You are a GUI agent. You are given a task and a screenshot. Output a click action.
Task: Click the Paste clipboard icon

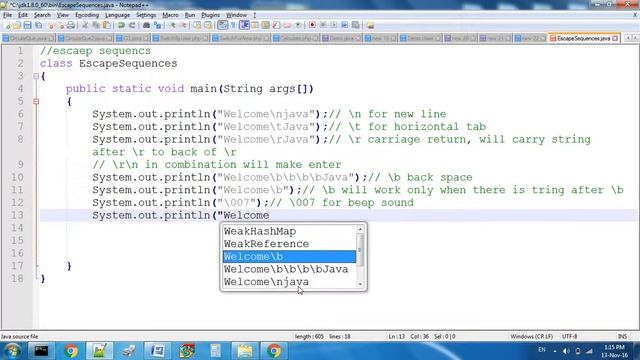107,25
